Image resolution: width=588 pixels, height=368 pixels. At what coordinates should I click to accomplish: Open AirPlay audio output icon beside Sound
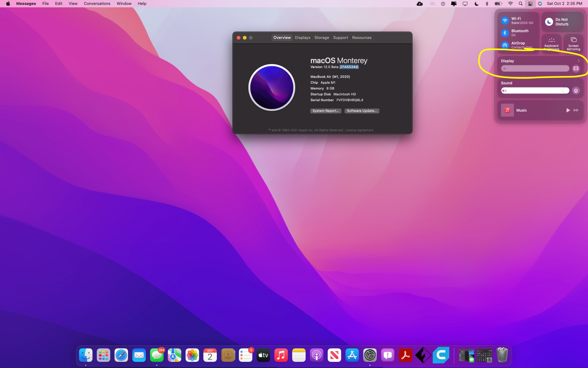[x=576, y=90]
